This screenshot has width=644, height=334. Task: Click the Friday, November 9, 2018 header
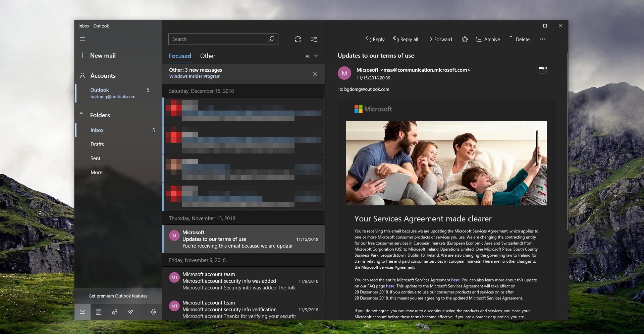(197, 260)
